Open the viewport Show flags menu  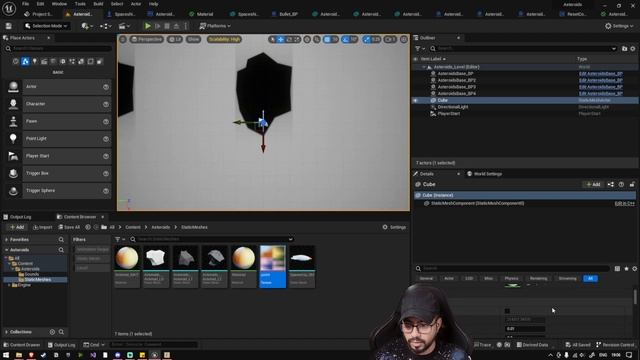pyautogui.click(x=193, y=39)
